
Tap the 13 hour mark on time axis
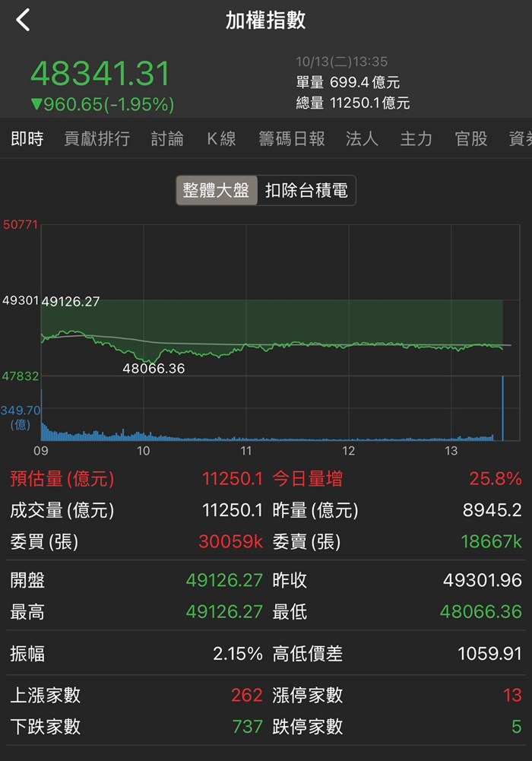tap(451, 451)
